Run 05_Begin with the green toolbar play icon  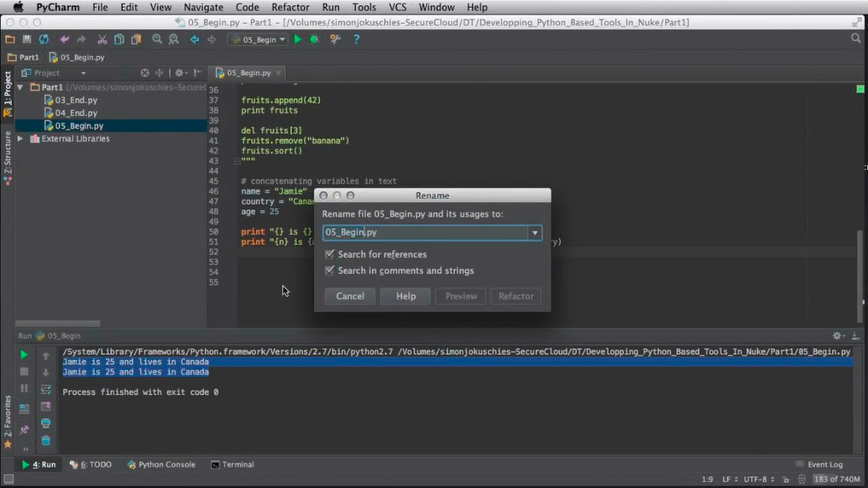pyautogui.click(x=298, y=39)
